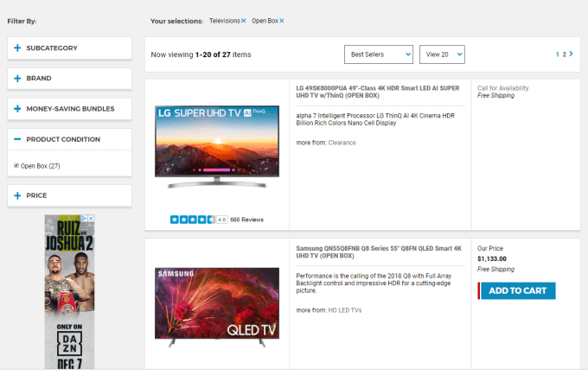Uncheck the Open Box (27) checkbox
The height and width of the screenshot is (370, 588).
click(16, 165)
